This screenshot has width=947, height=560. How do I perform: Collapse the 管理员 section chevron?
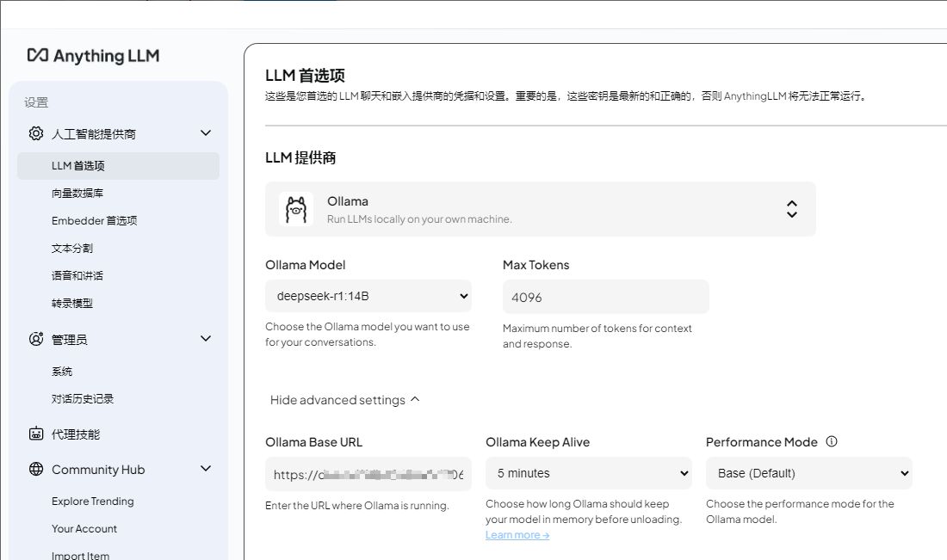pos(205,339)
